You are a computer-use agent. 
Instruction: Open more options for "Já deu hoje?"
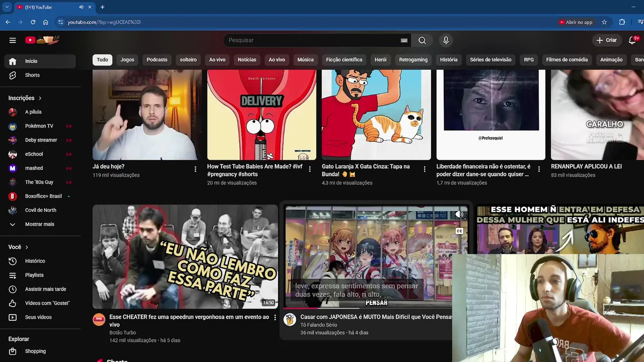click(x=195, y=169)
